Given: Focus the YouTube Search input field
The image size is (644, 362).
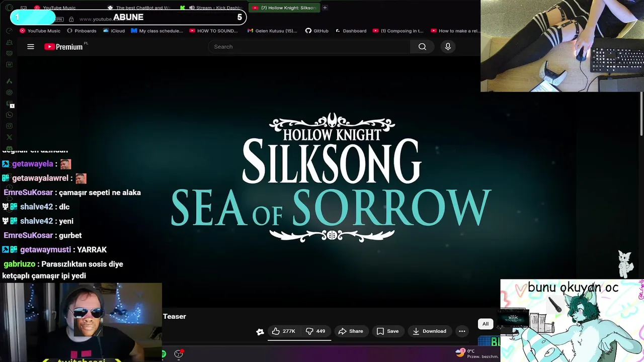Looking at the screenshot, I should click(x=309, y=47).
